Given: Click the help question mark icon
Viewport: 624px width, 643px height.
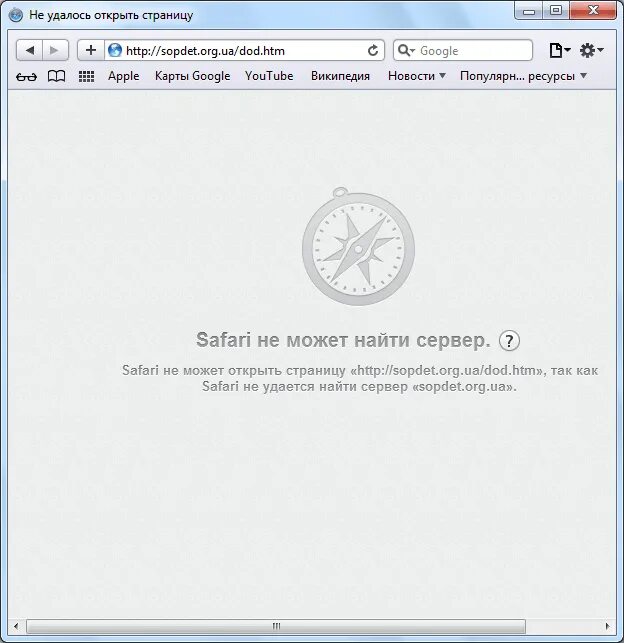Looking at the screenshot, I should (x=509, y=341).
